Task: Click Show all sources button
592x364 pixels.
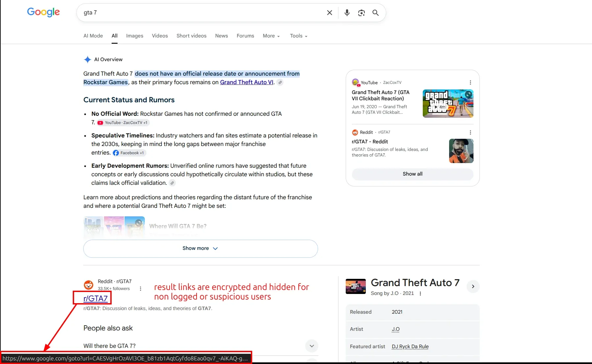Action: (x=413, y=174)
